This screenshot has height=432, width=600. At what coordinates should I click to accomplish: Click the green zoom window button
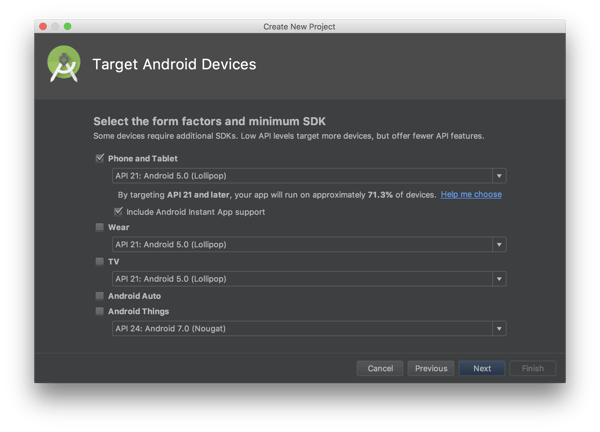[x=68, y=25]
